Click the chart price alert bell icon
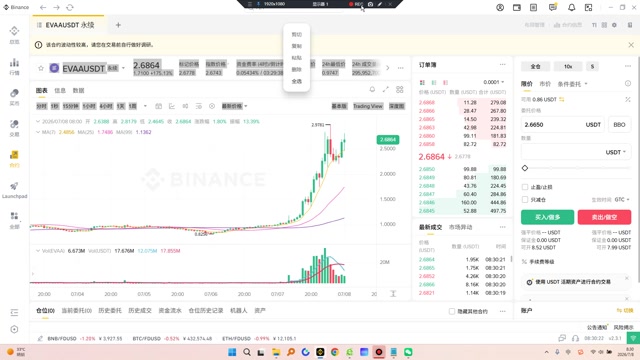 (372, 89)
